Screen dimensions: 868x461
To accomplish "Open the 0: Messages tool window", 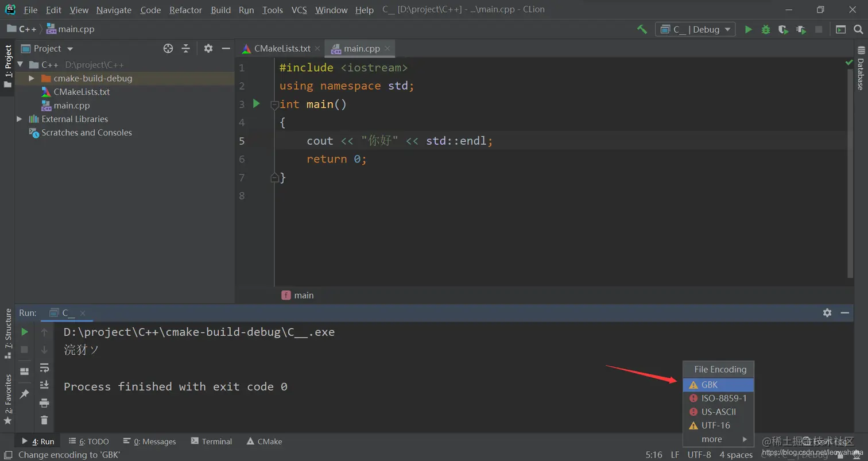I will pos(150,441).
